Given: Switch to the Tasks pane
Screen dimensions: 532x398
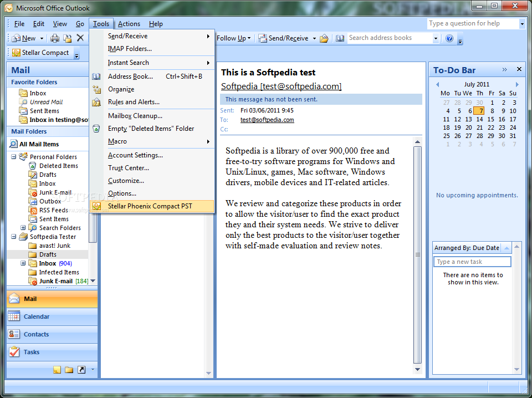Looking at the screenshot, I should (52, 352).
